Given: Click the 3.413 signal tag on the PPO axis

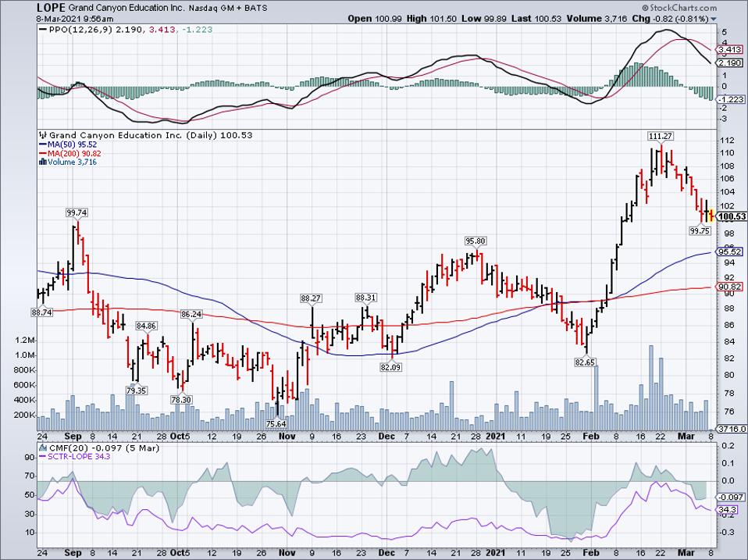Looking at the screenshot, I should pos(730,50).
